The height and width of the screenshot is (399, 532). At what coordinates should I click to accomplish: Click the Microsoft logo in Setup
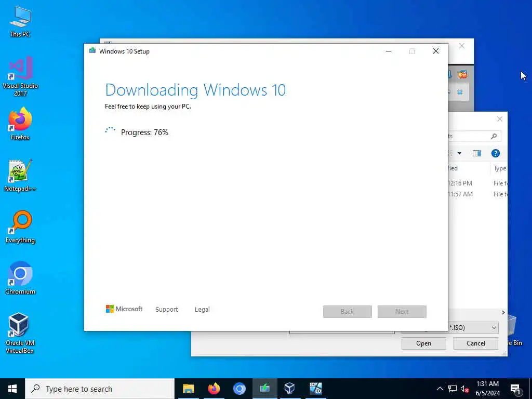124,309
